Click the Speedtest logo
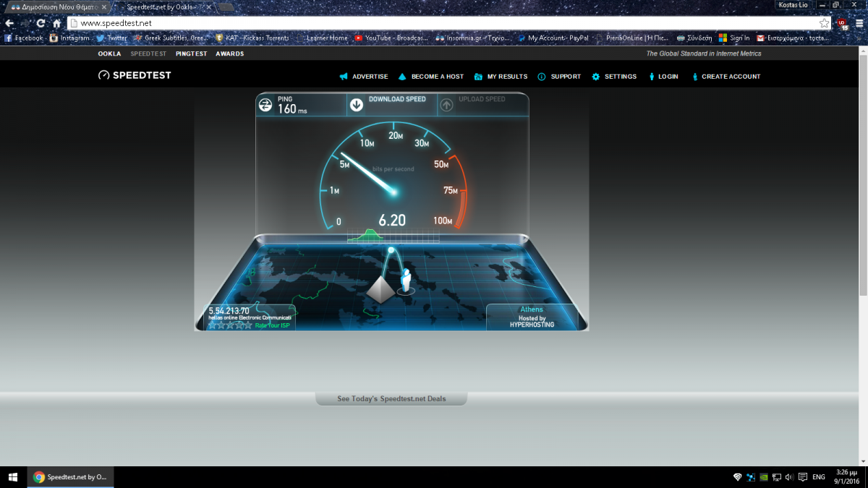868x488 pixels. (135, 75)
